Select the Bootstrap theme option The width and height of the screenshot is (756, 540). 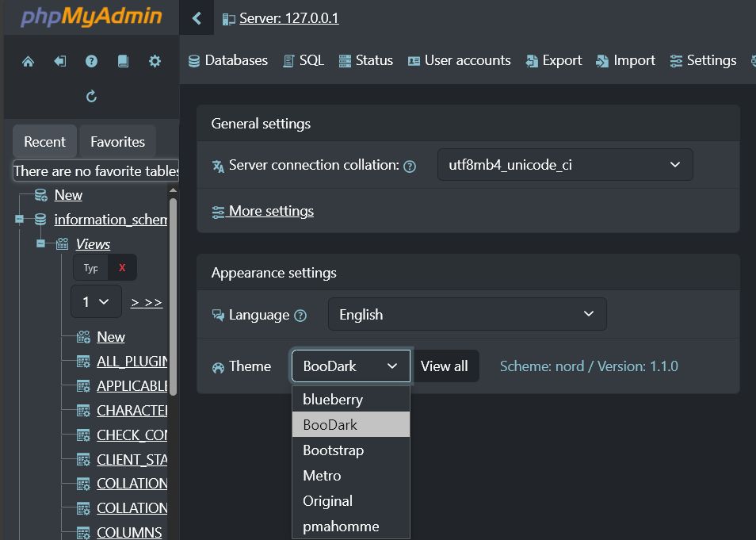pyautogui.click(x=351, y=450)
